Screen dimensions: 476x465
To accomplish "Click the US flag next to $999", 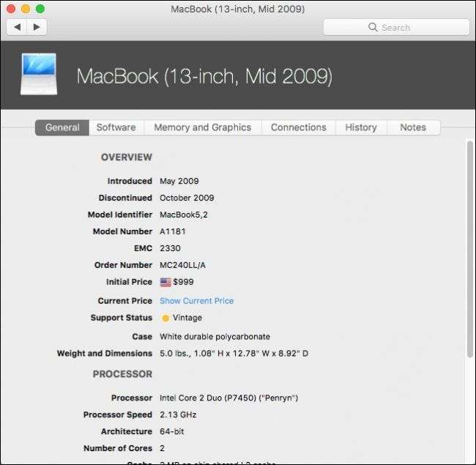I will coord(166,282).
